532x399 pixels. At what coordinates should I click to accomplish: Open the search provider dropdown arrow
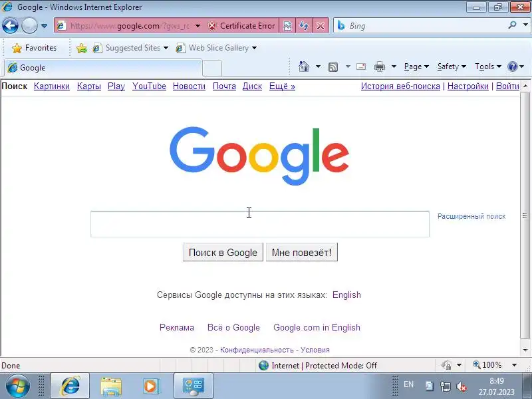click(x=525, y=25)
